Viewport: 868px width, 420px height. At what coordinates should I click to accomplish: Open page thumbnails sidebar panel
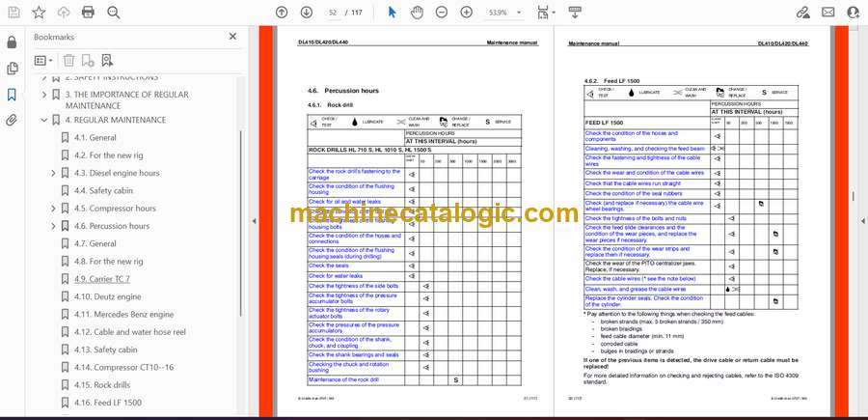(12, 69)
